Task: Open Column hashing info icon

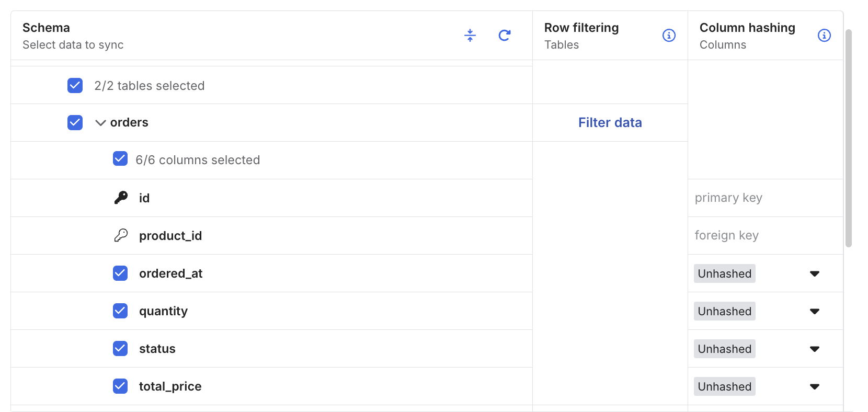Action: point(824,35)
